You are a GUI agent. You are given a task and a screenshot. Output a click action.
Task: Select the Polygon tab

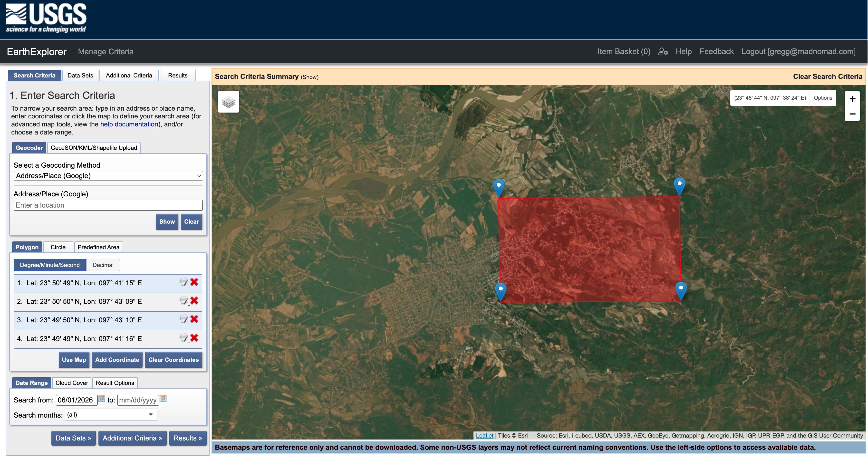27,247
